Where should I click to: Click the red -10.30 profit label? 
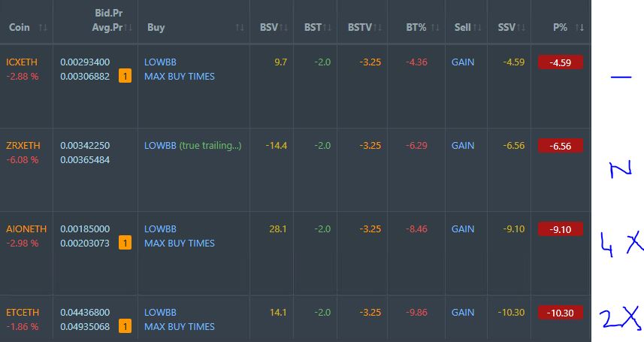(x=561, y=313)
